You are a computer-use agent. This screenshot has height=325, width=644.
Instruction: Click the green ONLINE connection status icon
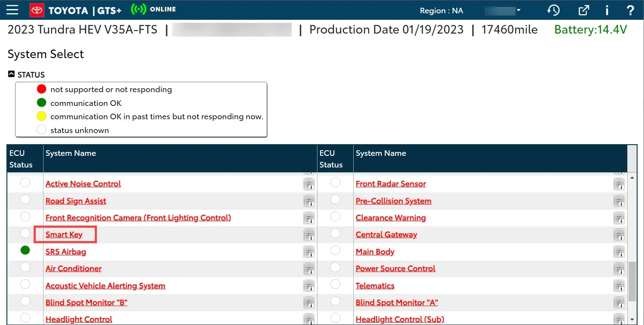[x=138, y=9]
